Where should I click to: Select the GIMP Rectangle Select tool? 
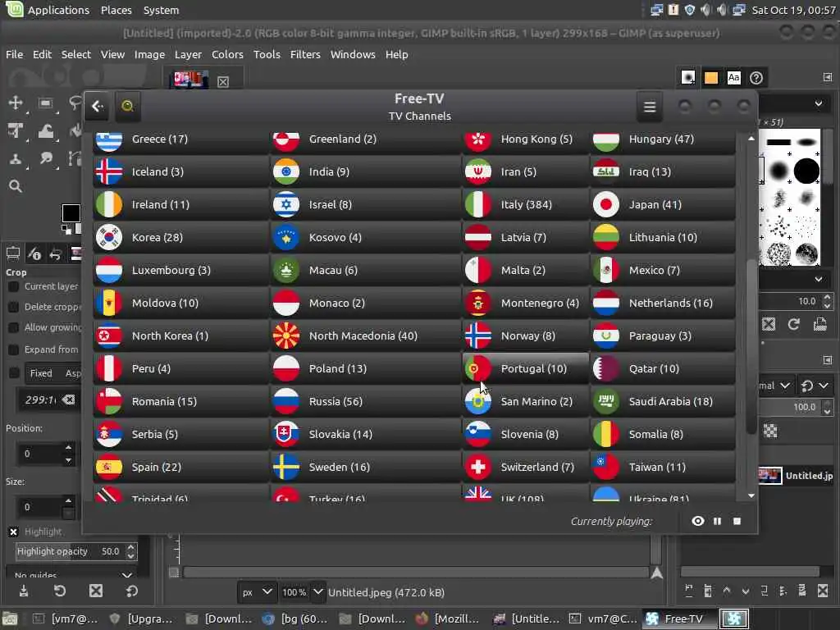(x=45, y=103)
